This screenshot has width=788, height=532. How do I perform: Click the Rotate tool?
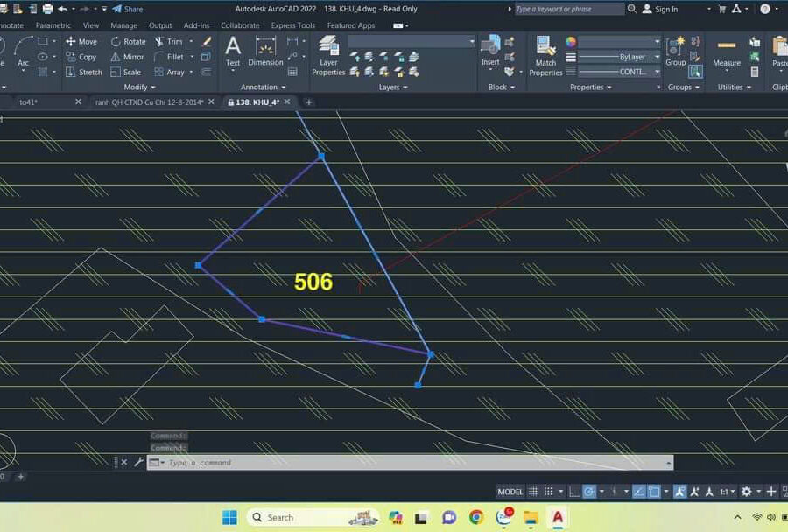[x=128, y=41]
